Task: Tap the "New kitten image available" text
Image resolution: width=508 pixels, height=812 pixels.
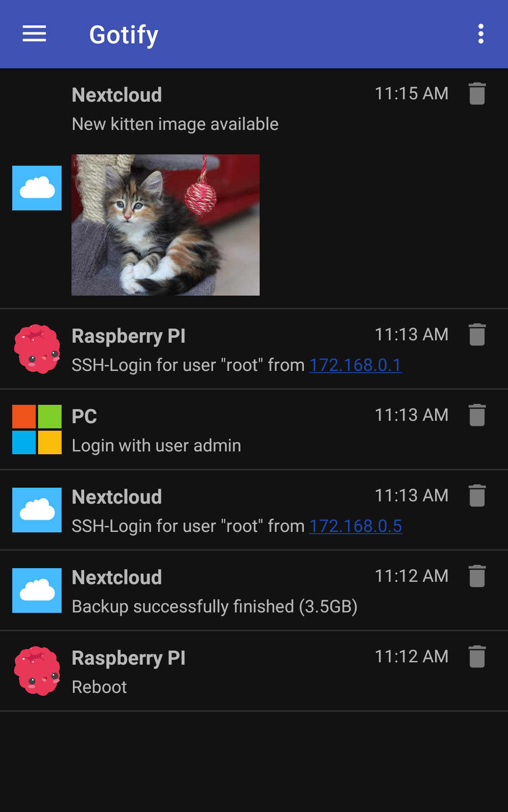Action: click(175, 124)
